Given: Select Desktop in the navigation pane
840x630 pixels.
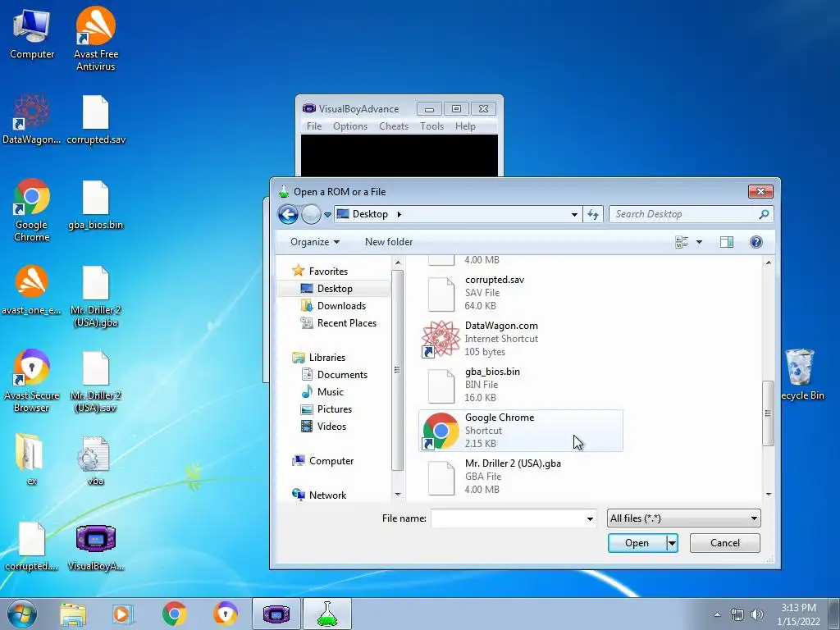Looking at the screenshot, I should [x=334, y=289].
